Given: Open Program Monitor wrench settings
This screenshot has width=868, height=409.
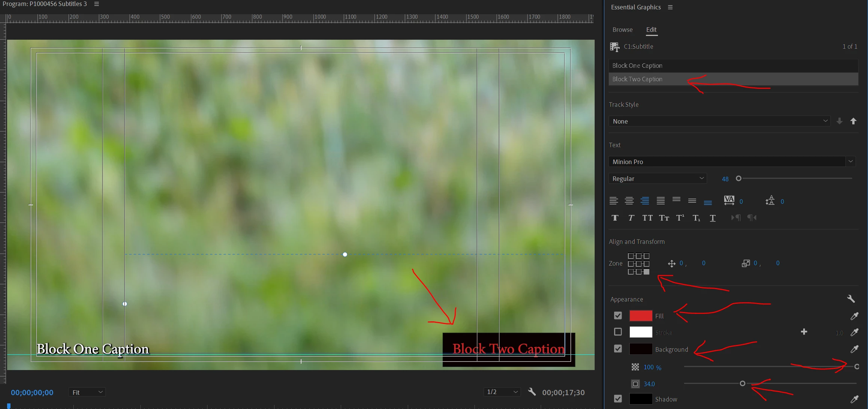Looking at the screenshot, I should click(532, 392).
